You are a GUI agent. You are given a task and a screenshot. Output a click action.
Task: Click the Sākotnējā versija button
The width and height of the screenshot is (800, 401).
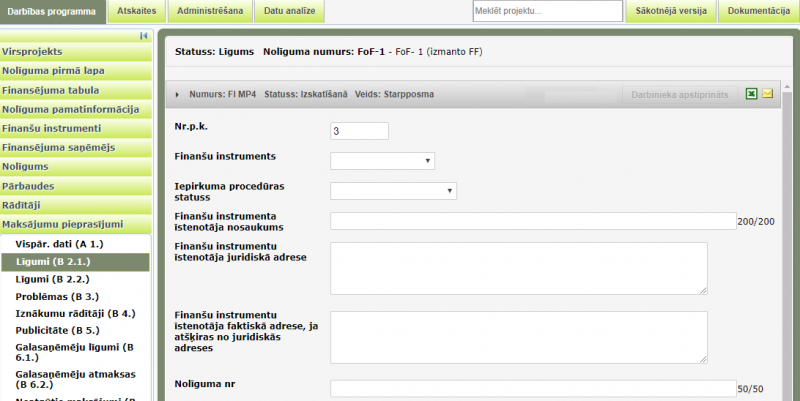pyautogui.click(x=671, y=11)
